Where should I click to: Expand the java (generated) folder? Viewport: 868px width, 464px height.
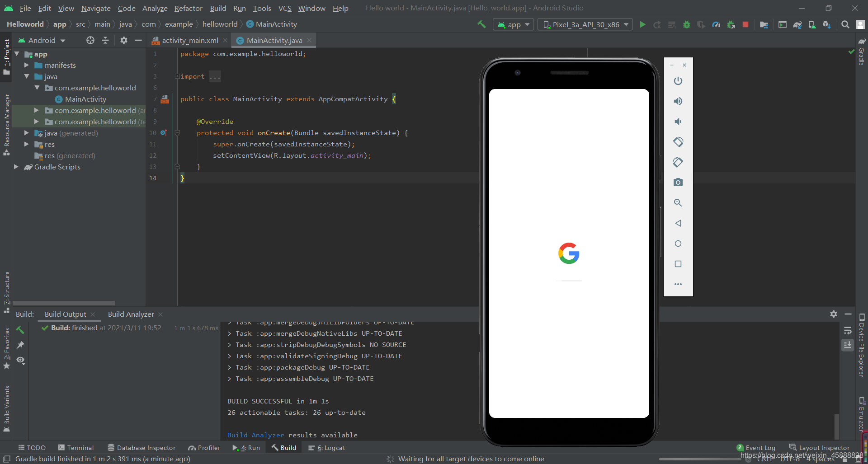27,133
